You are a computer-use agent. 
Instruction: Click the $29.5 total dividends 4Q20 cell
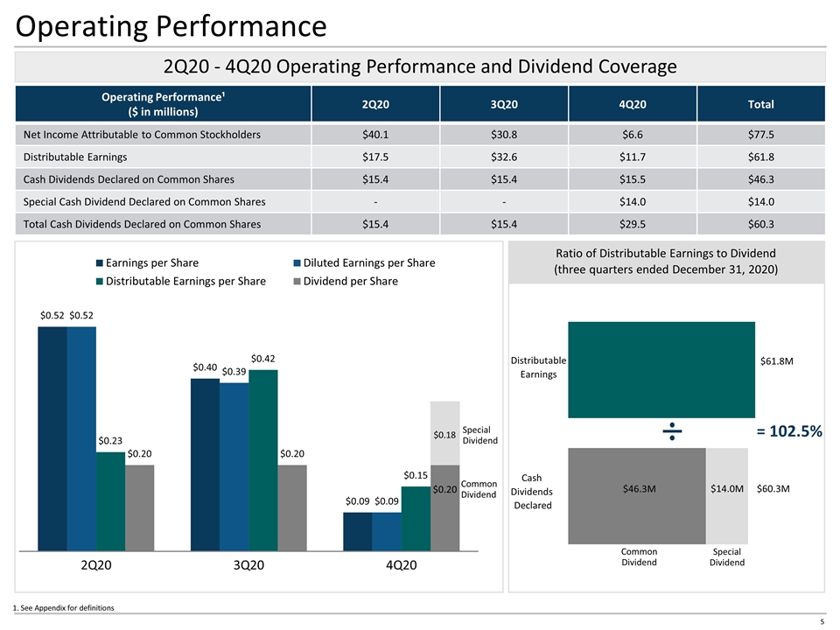pos(633,225)
